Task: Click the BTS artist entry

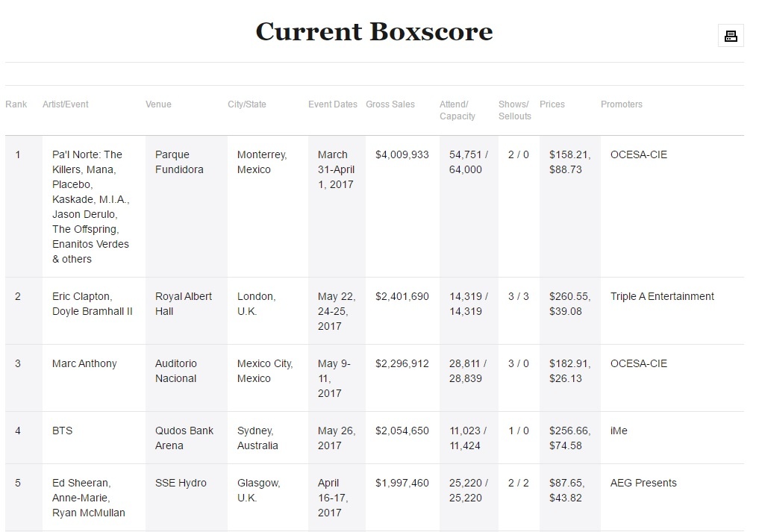Action: pos(63,431)
